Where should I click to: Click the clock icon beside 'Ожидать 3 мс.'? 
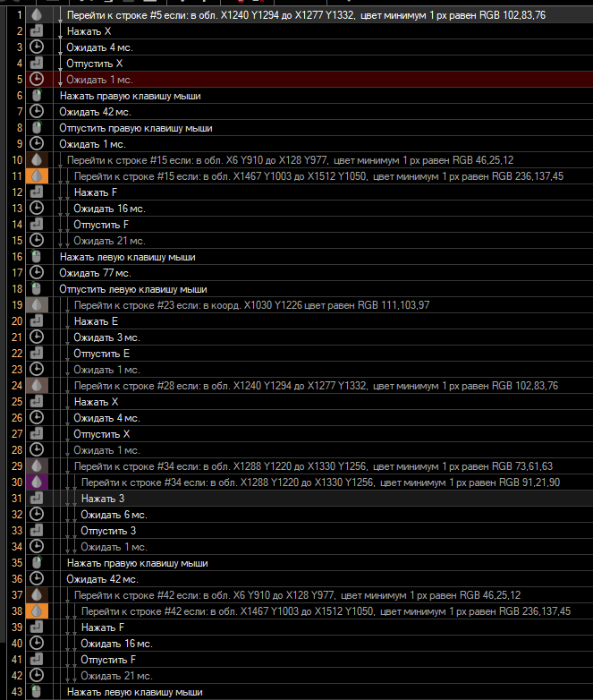(x=37, y=337)
